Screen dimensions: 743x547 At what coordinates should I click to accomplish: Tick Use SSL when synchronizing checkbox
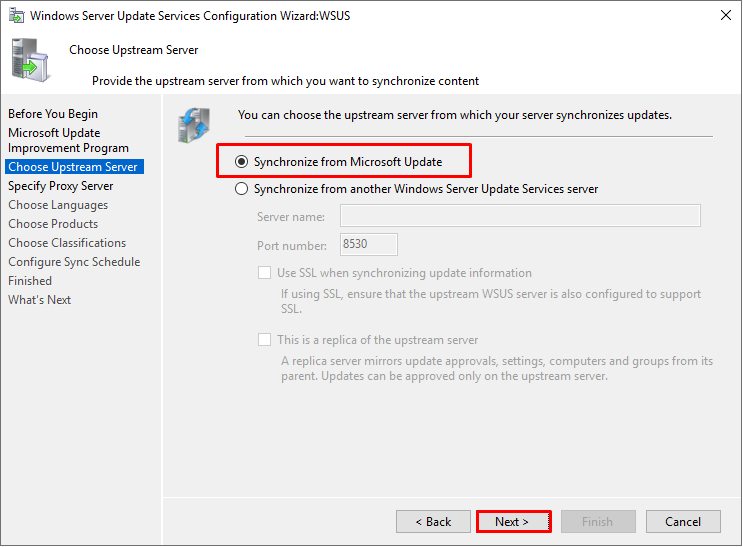(x=264, y=273)
